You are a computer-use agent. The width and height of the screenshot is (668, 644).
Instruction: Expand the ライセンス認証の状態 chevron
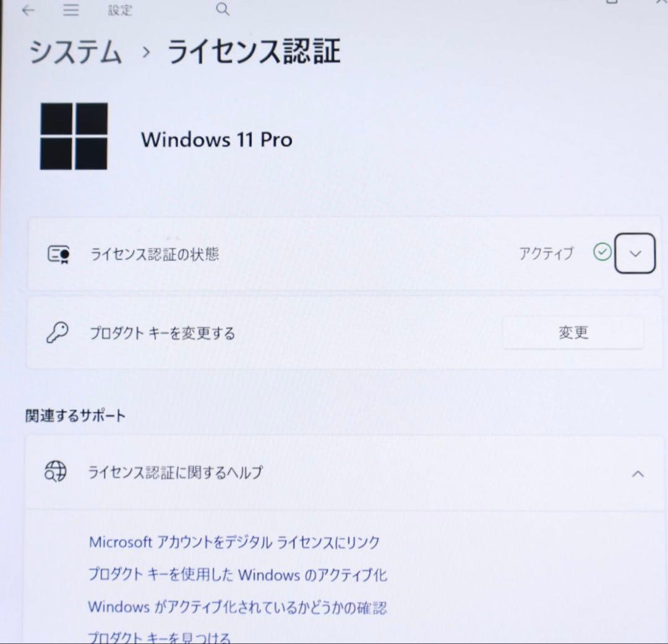635,253
